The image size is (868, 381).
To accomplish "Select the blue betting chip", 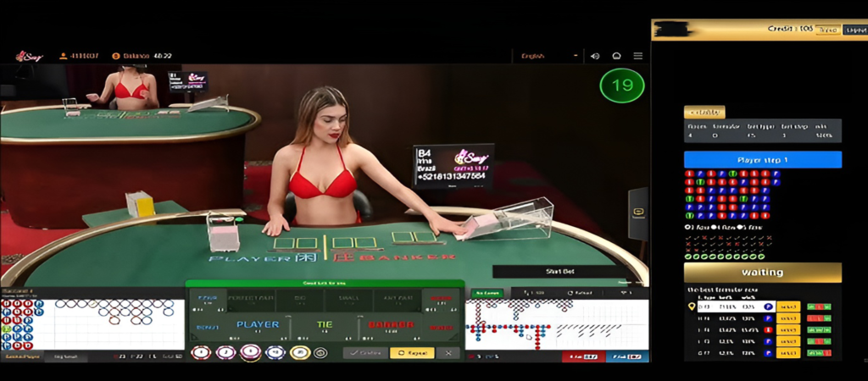I will [274, 353].
